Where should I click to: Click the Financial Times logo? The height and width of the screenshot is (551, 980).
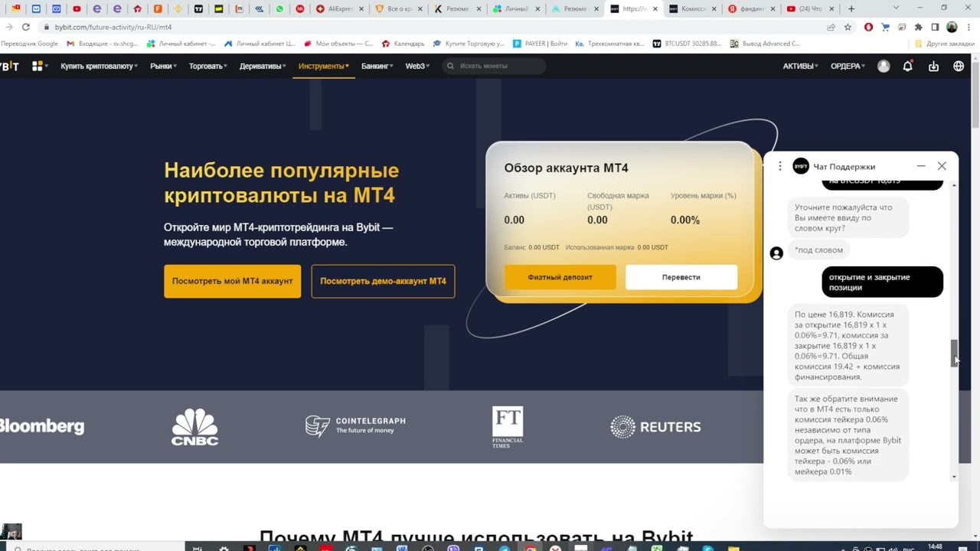(508, 427)
